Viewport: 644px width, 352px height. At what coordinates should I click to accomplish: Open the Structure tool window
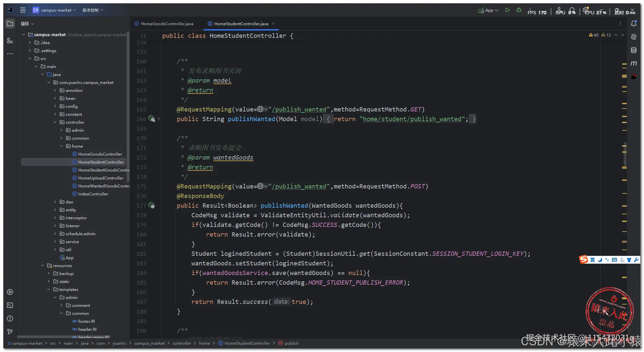[10, 40]
